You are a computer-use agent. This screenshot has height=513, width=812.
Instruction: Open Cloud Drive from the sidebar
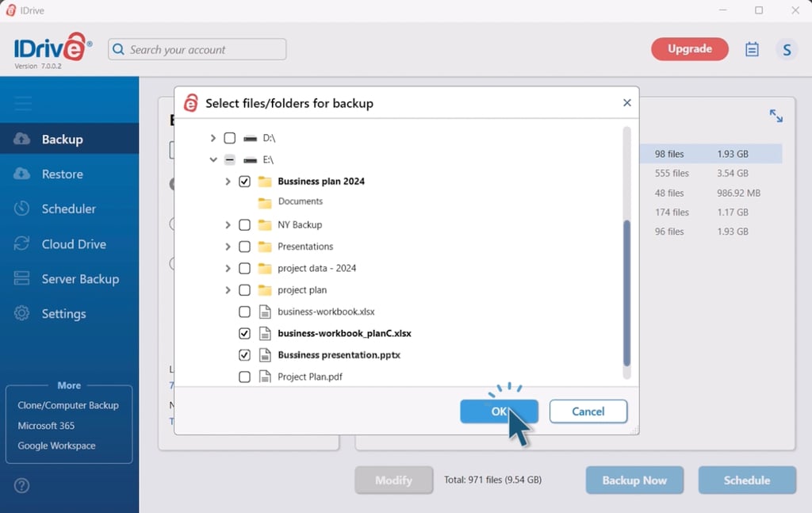tap(74, 243)
